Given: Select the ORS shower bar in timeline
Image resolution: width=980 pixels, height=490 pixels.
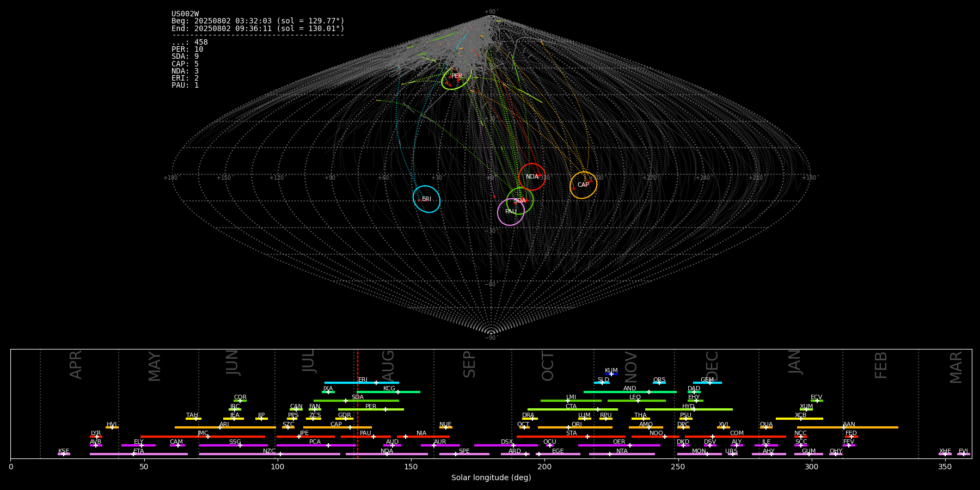Looking at the screenshot, I should [x=659, y=383].
